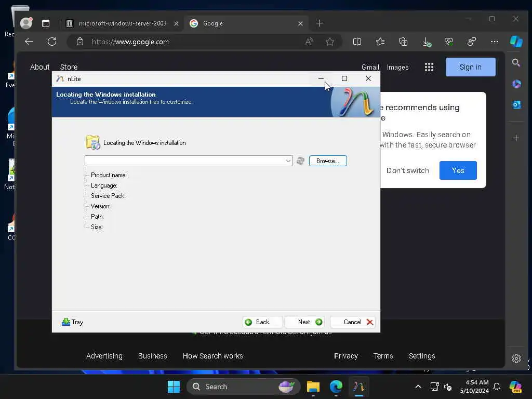Image resolution: width=532 pixels, height=399 pixels.
Task: Close the microsoft-windows-server-2003 browser tab
Action: [177, 23]
